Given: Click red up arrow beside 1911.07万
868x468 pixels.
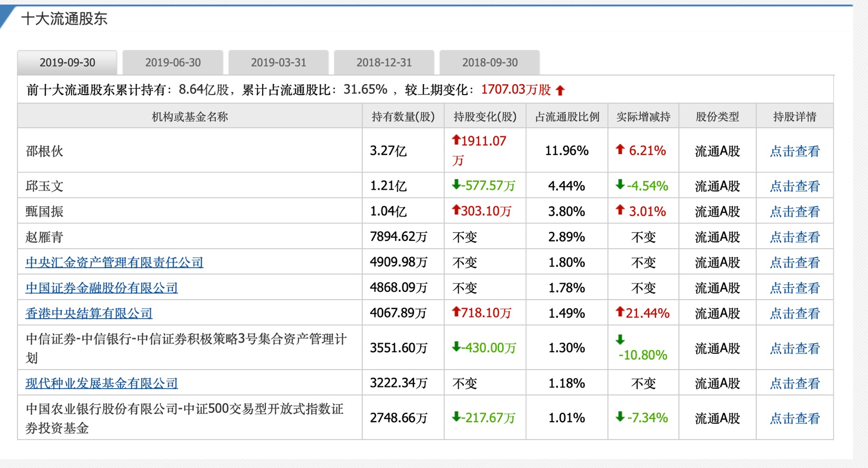Looking at the screenshot, I should [x=456, y=140].
